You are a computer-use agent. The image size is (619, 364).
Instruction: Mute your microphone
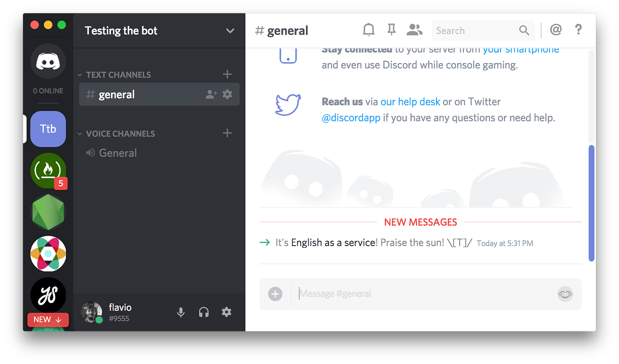(x=181, y=312)
